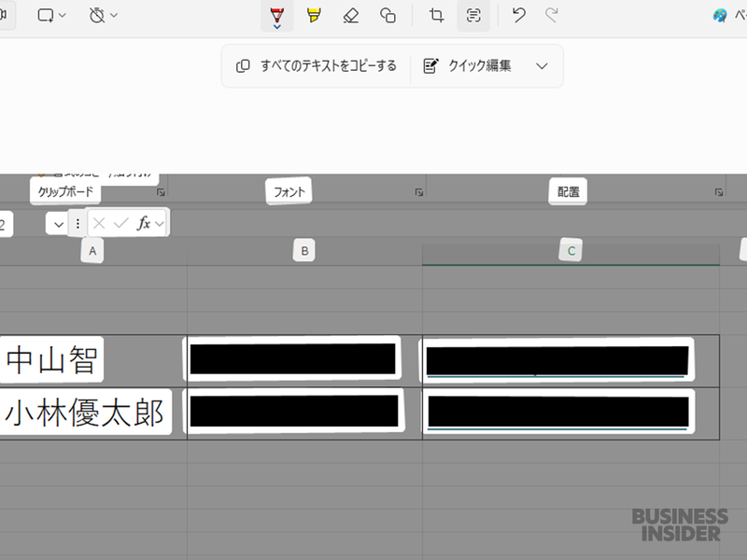Open the Paint app icon
The height and width of the screenshot is (560, 747).
720,15
